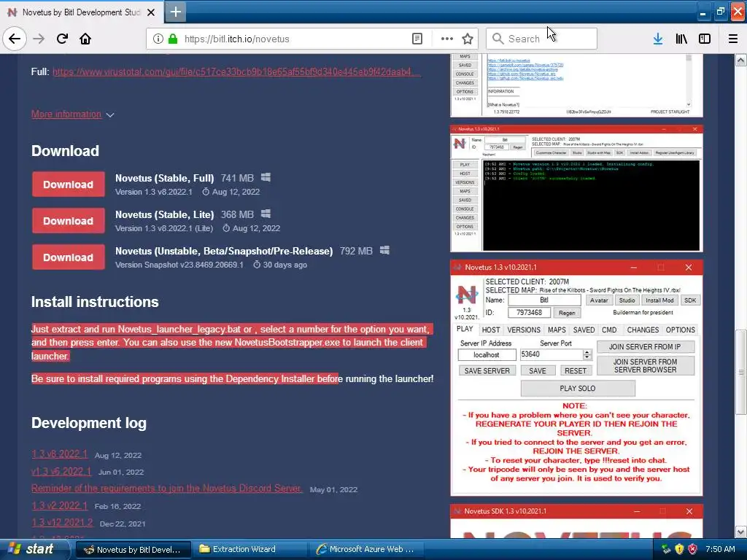Viewport: 747px width, 560px height.
Task: Open the Novetus console window screenshot
Action: (x=576, y=189)
